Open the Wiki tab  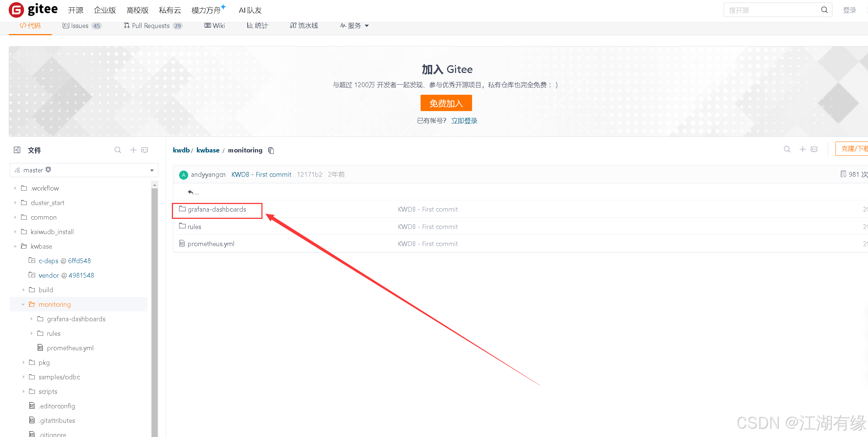click(x=215, y=26)
